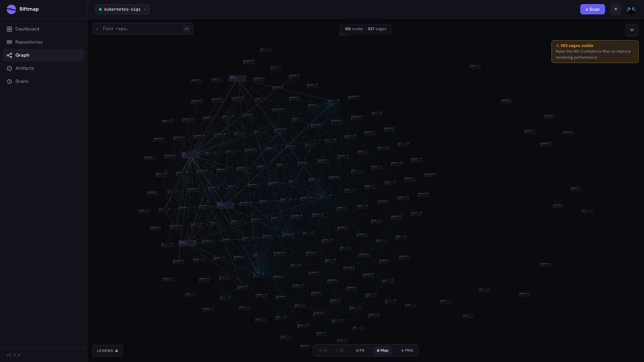Click the Dashboard grid icon
Viewport: 644px width, 362px height.
(x=9, y=29)
